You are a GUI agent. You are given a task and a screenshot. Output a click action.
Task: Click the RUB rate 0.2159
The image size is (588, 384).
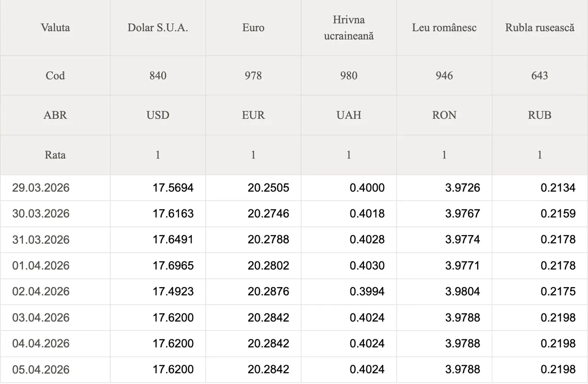(558, 214)
